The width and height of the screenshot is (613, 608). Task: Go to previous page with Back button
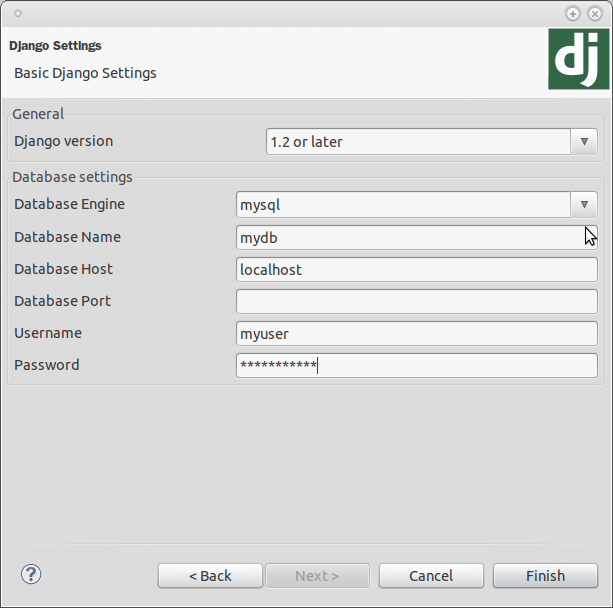(x=210, y=576)
